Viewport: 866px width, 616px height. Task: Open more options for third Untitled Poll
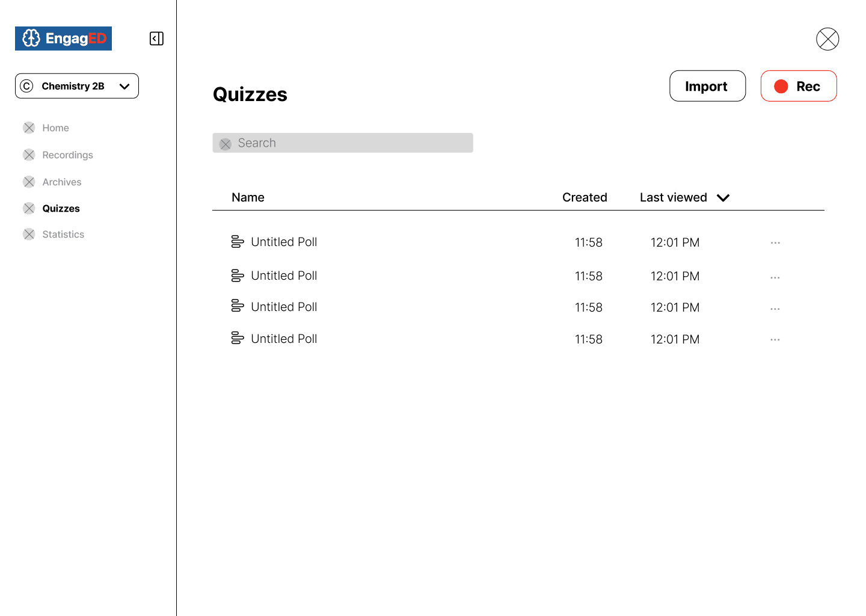pos(775,309)
